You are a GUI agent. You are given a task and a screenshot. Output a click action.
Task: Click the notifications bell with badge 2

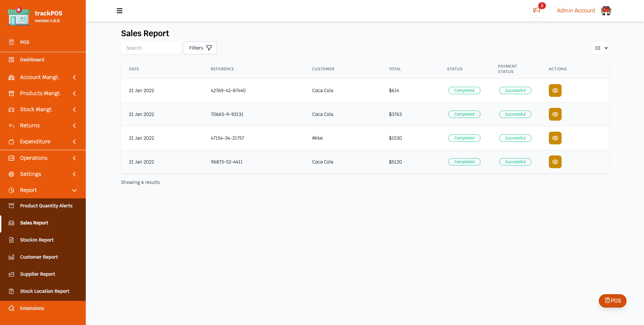pos(536,11)
